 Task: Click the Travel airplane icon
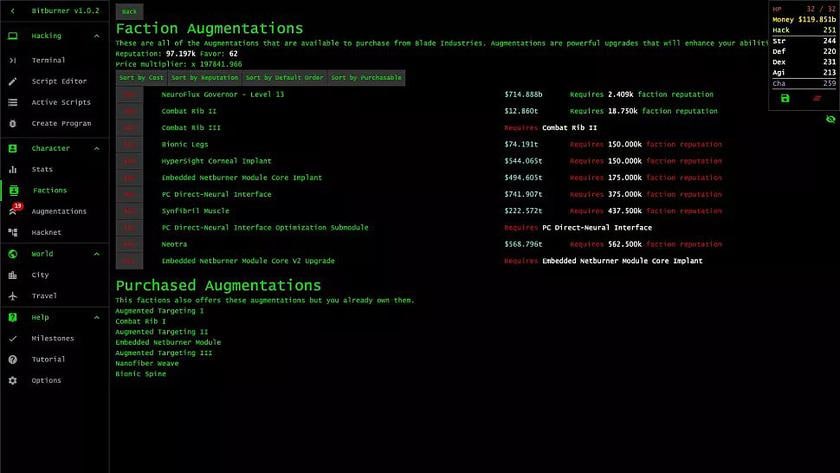[x=13, y=296]
